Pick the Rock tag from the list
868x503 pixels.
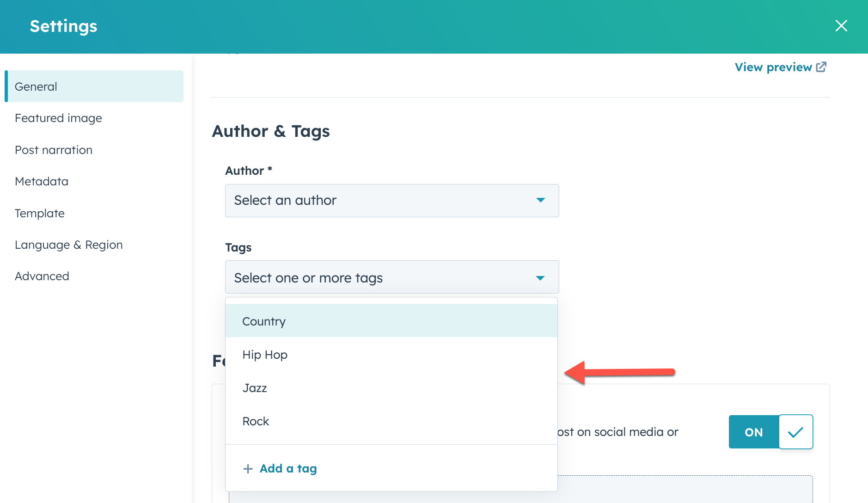pos(391,421)
